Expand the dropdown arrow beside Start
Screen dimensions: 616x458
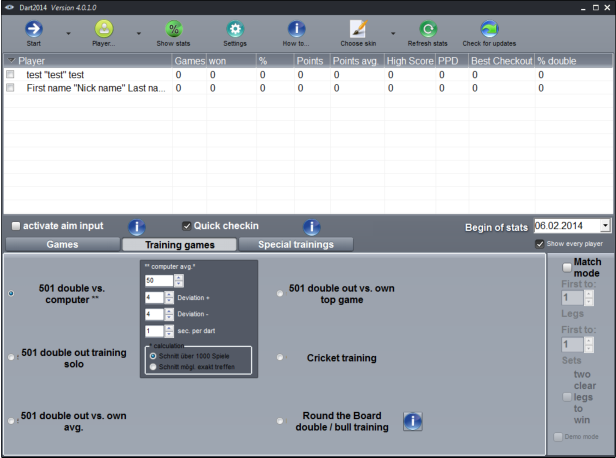coord(67,33)
